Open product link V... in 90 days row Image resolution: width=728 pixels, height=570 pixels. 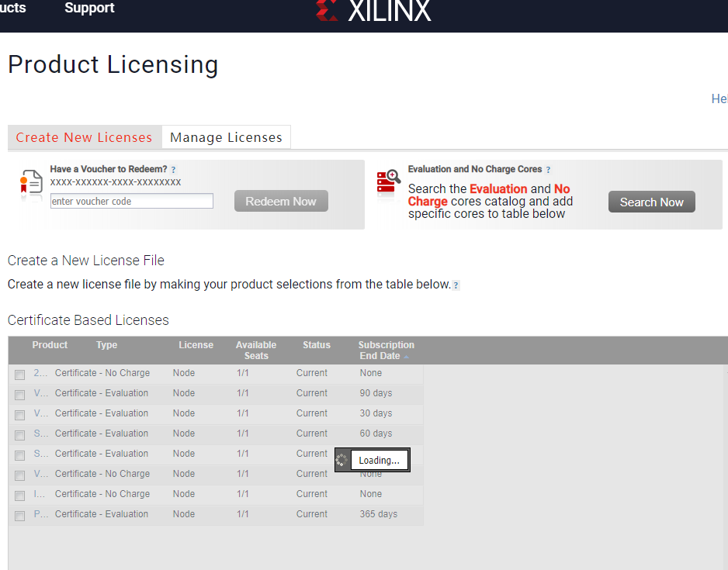(x=40, y=393)
